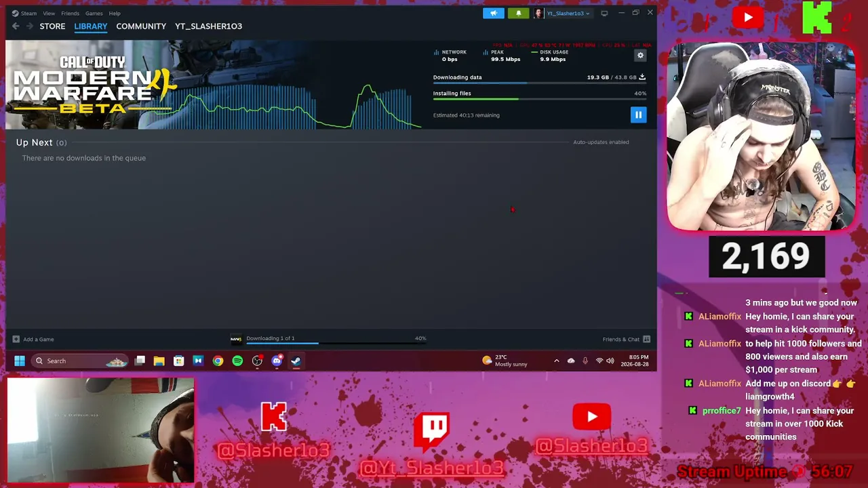Open Spotify from the taskbar
This screenshot has height=488, width=868.
tap(237, 361)
